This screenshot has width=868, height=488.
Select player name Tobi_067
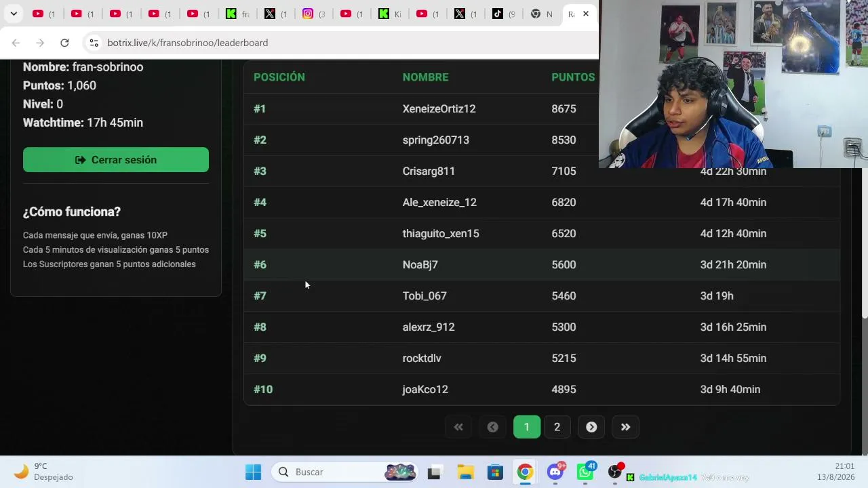425,296
